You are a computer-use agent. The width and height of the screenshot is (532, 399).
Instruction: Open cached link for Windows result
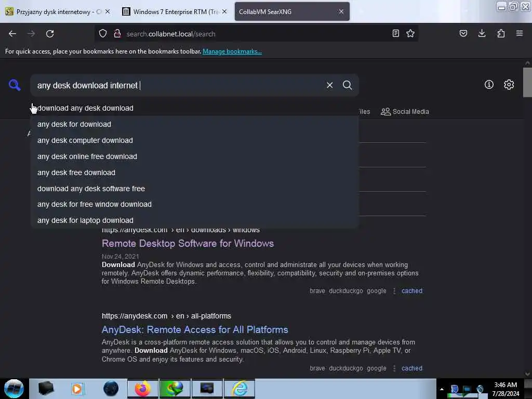pyautogui.click(x=412, y=291)
